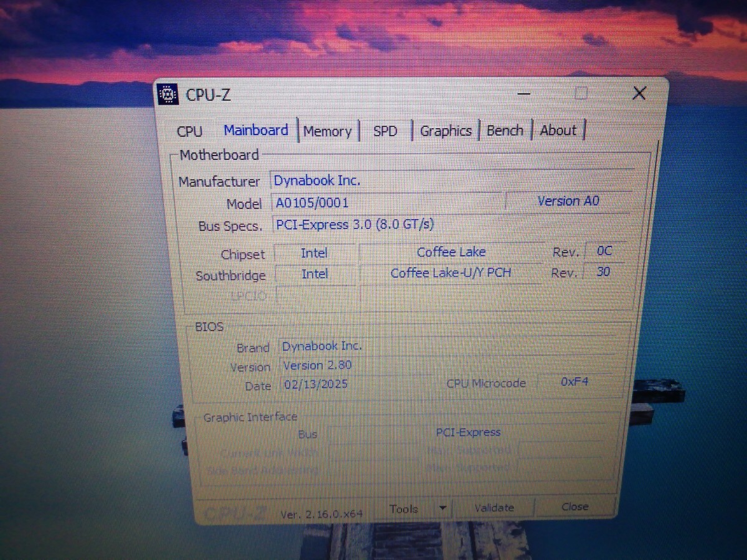The width and height of the screenshot is (747, 560).
Task: Click the CPU-Z title bar icon
Action: [x=167, y=95]
